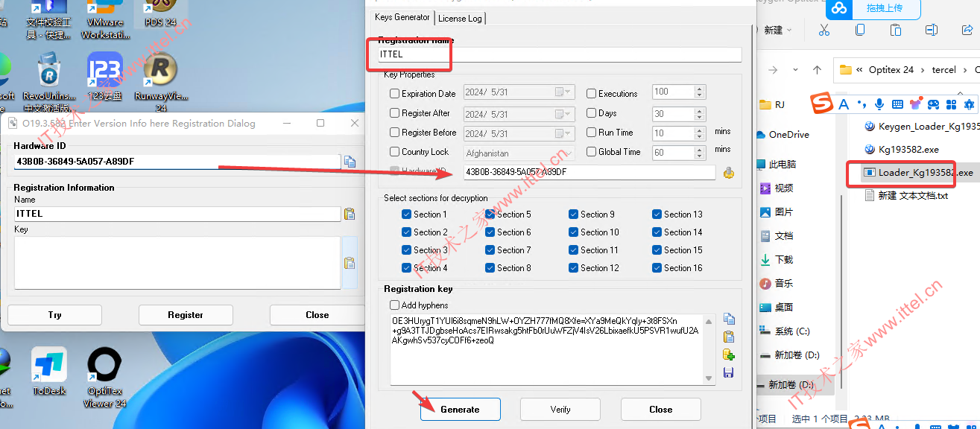The image size is (980, 429).
Task: Copy the generated registration key
Action: pyautogui.click(x=729, y=319)
